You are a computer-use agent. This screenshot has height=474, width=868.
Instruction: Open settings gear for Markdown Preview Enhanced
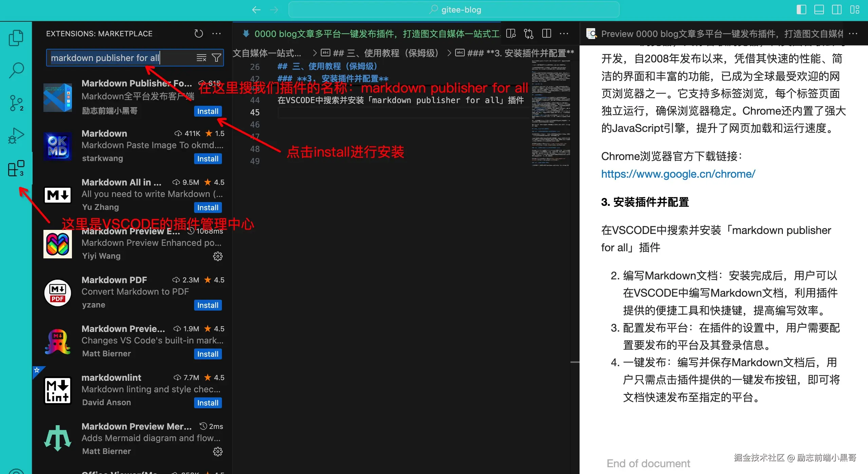coord(218,256)
